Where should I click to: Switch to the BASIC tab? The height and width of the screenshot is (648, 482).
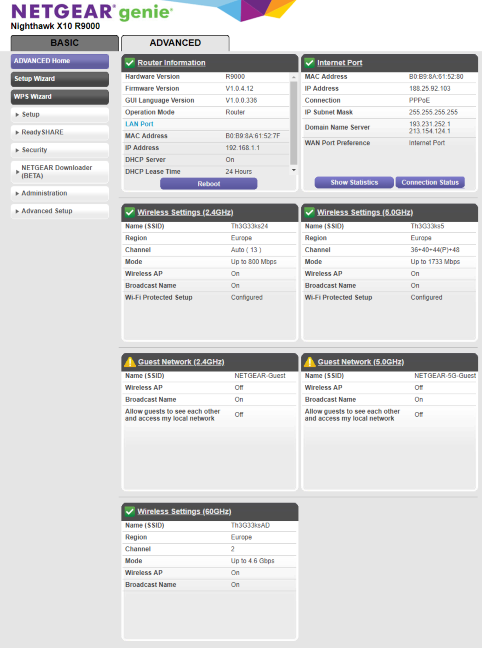point(64,43)
